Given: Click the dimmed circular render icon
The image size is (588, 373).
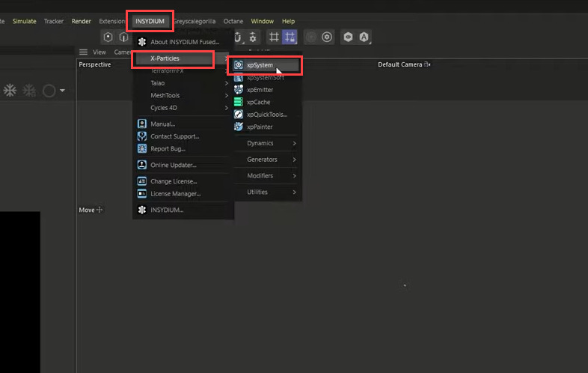Looking at the screenshot, I should point(311,37).
